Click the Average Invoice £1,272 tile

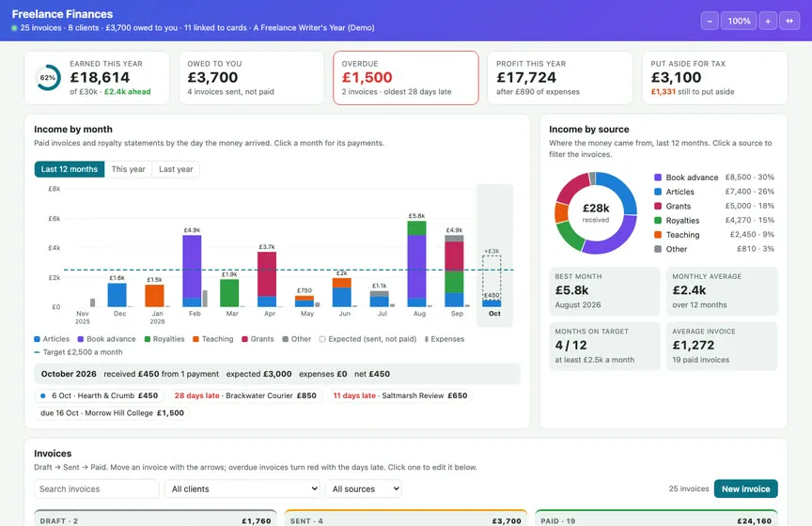click(x=722, y=346)
